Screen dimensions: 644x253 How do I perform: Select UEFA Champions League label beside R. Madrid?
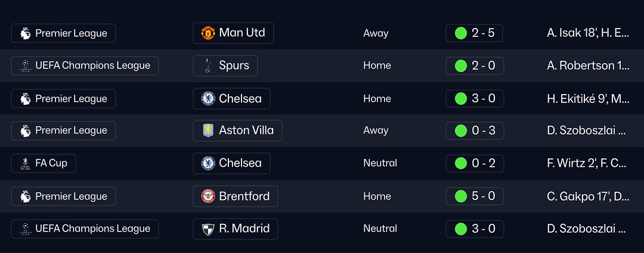[85, 229]
